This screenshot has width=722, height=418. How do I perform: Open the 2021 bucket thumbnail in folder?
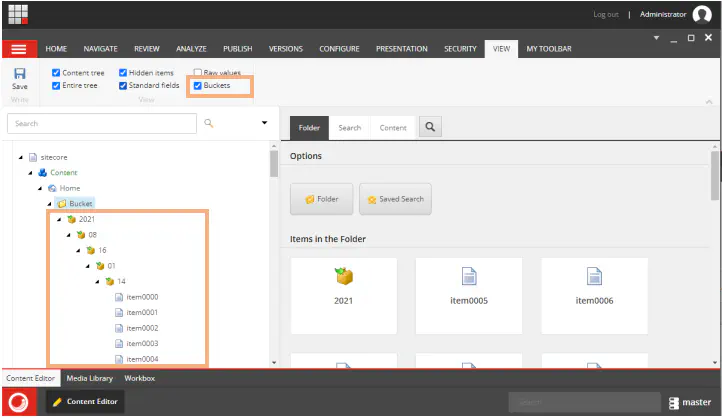(x=344, y=296)
